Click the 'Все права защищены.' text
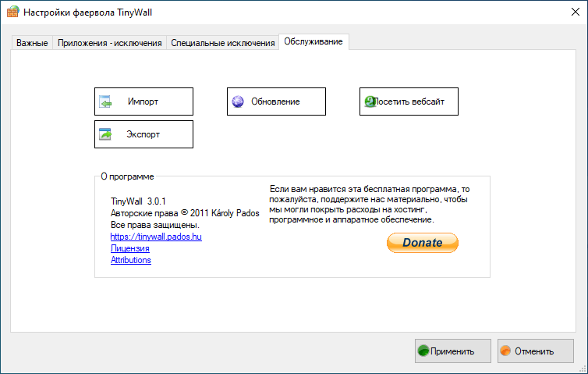This screenshot has height=374, width=588. click(155, 225)
